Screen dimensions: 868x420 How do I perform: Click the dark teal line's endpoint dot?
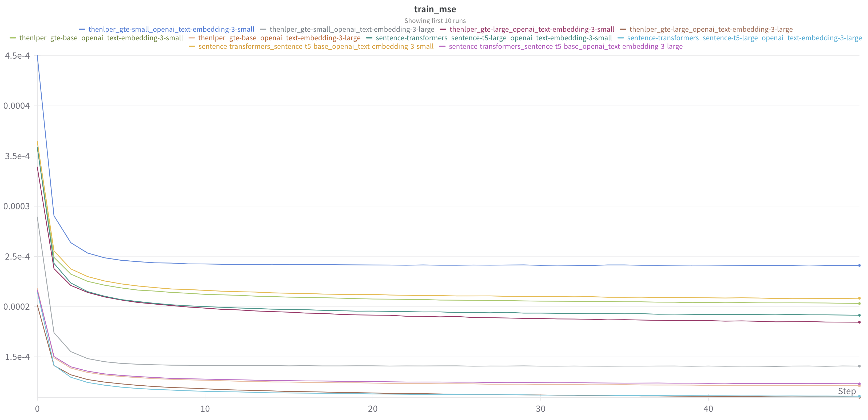[859, 315]
